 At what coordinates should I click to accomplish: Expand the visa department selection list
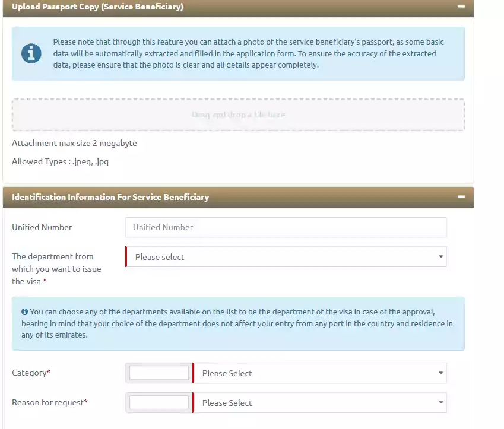pos(285,256)
